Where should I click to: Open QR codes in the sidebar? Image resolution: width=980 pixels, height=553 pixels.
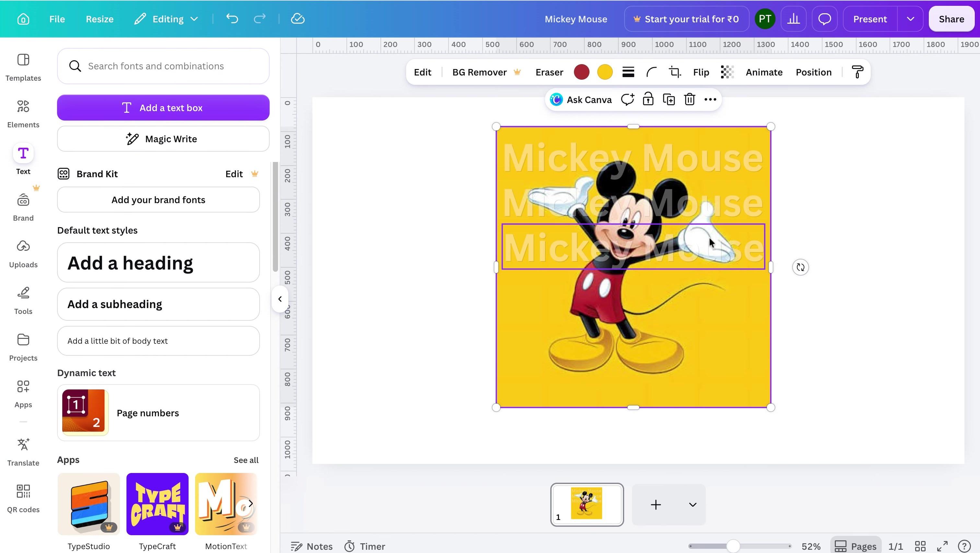coord(23,498)
